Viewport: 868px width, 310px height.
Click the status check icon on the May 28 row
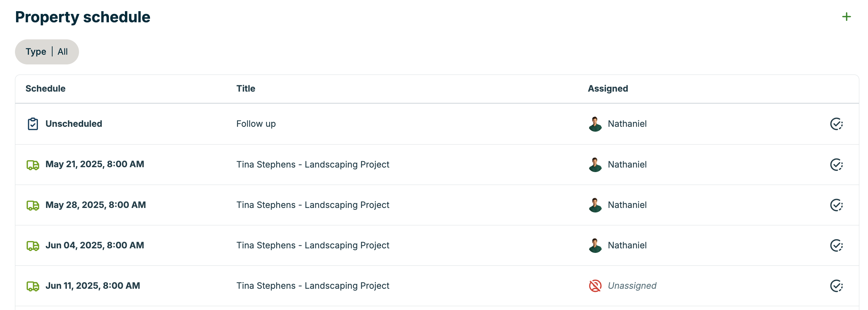pos(836,205)
